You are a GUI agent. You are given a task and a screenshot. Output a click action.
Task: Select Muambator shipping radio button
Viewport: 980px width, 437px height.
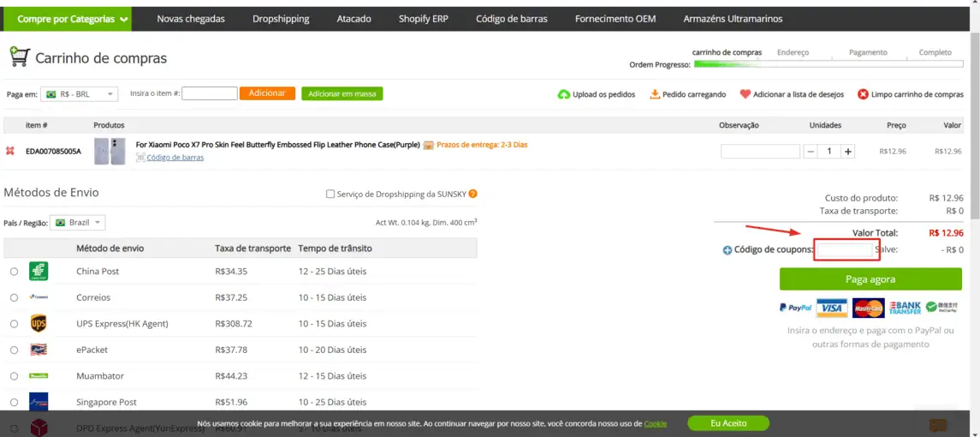coord(14,376)
